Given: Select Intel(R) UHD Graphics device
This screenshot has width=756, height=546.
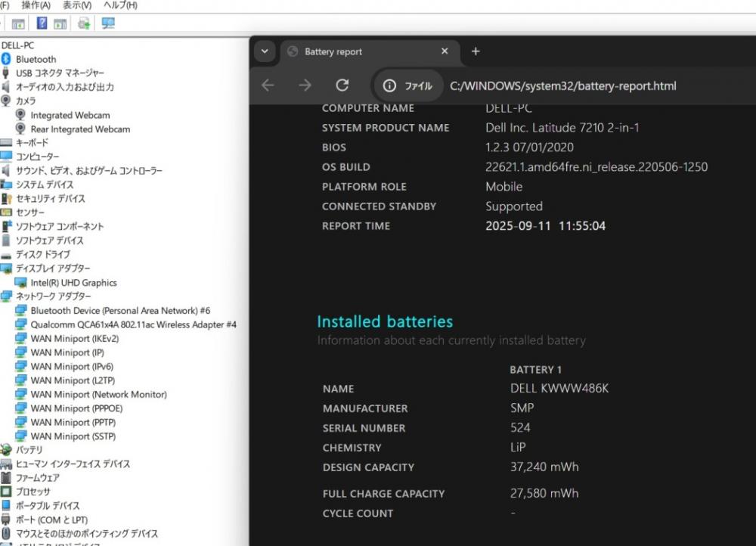Looking at the screenshot, I should 73,283.
